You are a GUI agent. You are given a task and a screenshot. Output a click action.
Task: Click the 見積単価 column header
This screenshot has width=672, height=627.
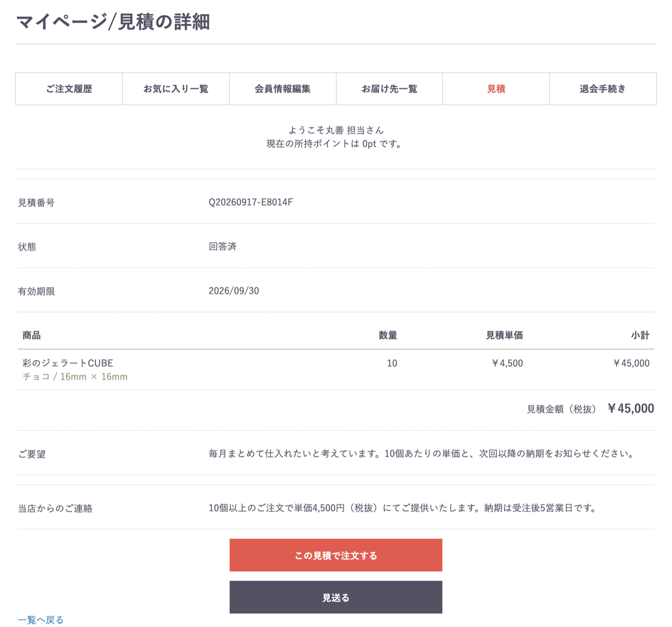pyautogui.click(x=504, y=335)
